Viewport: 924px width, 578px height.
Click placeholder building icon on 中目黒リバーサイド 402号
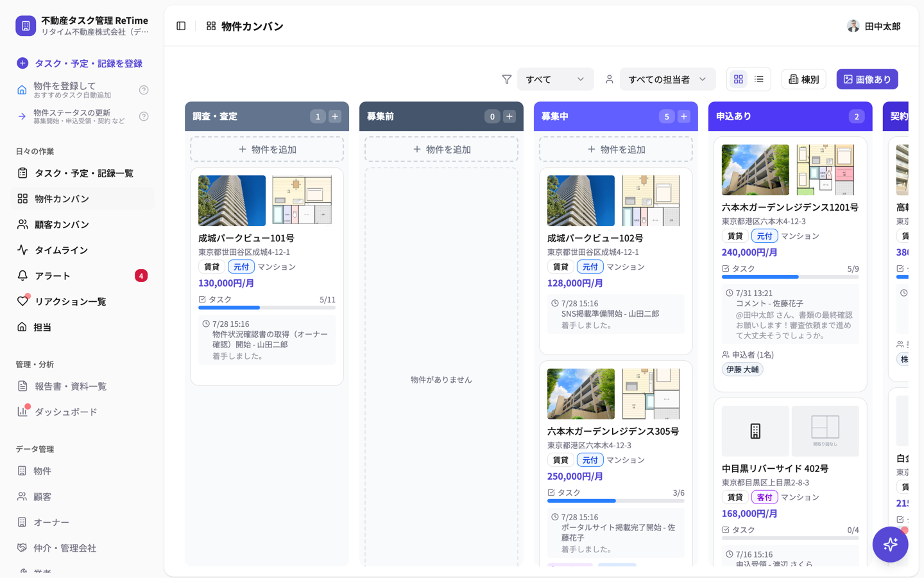coord(755,431)
